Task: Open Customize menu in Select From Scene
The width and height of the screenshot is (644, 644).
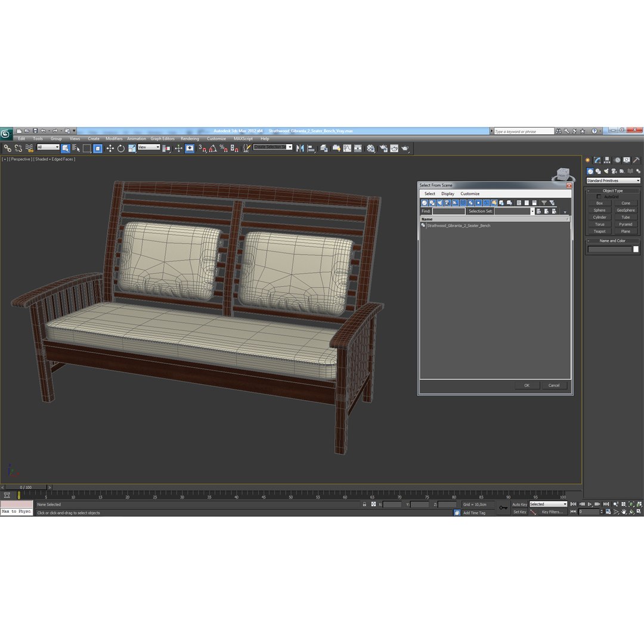Action: click(x=470, y=193)
